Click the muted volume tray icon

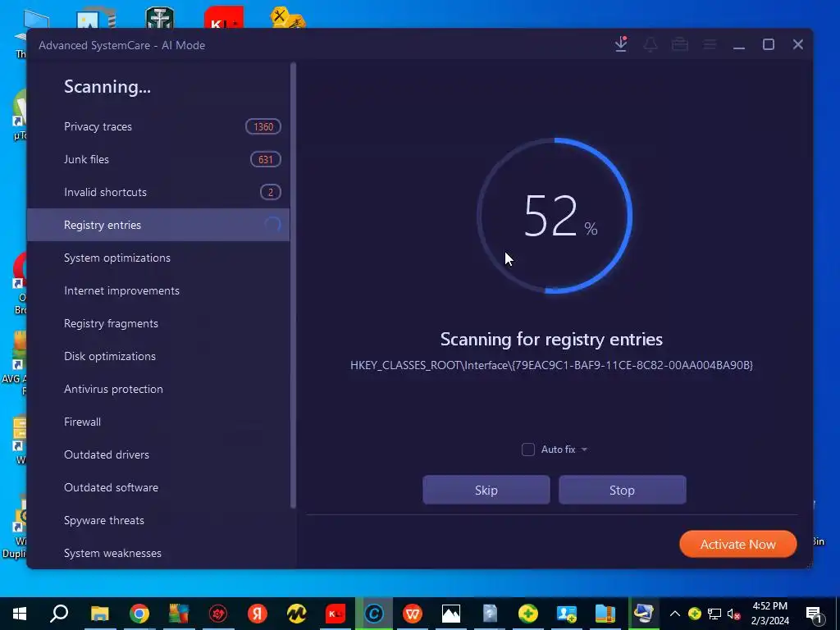tap(734, 614)
